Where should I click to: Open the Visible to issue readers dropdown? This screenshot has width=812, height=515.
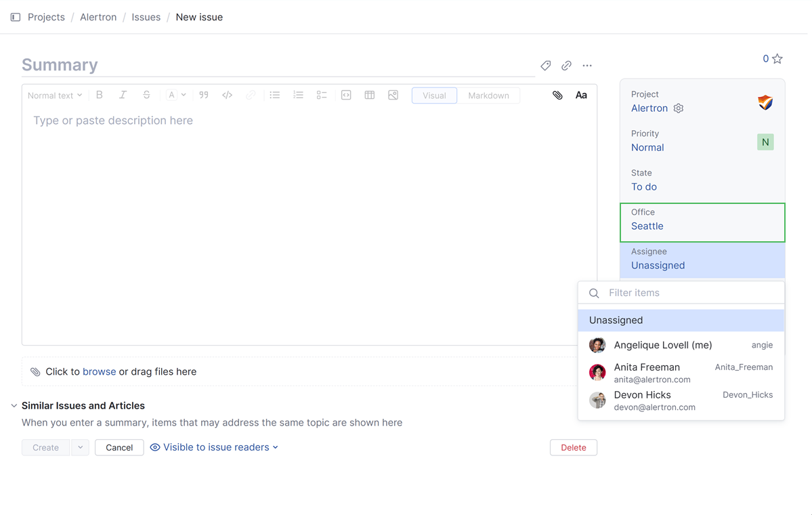tap(214, 447)
